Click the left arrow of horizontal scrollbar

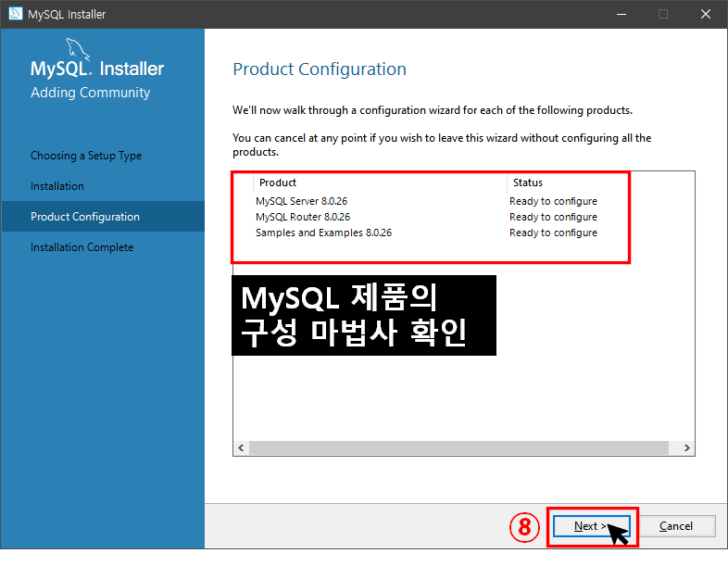(x=241, y=447)
